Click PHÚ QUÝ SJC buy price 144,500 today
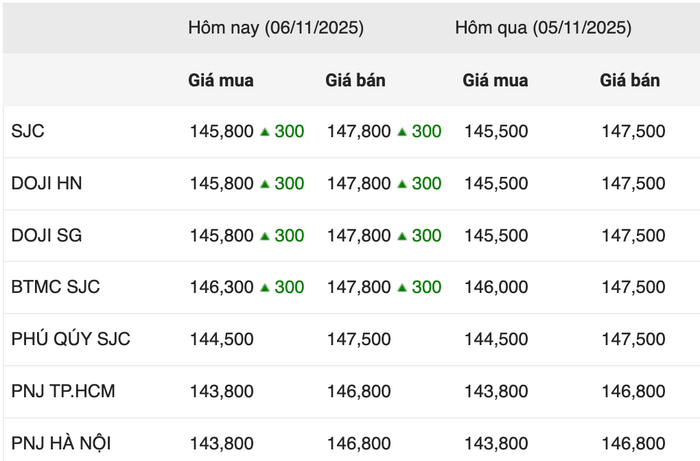The width and height of the screenshot is (700, 461). point(221,339)
